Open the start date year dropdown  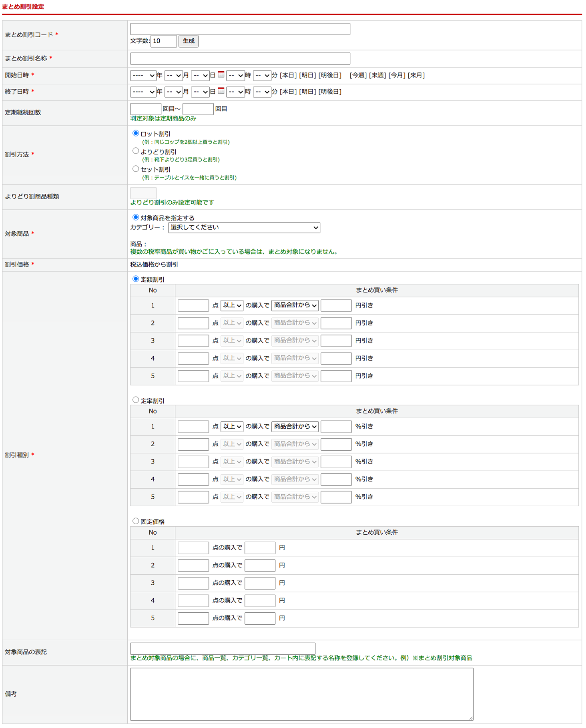point(143,75)
